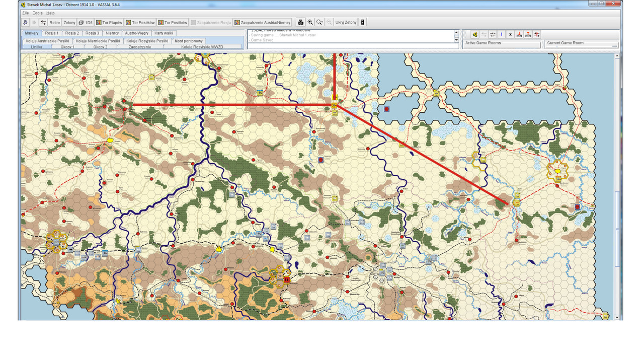Click the blue exclamation mark icon
The width and height of the screenshot is (644, 355).
[502, 34]
